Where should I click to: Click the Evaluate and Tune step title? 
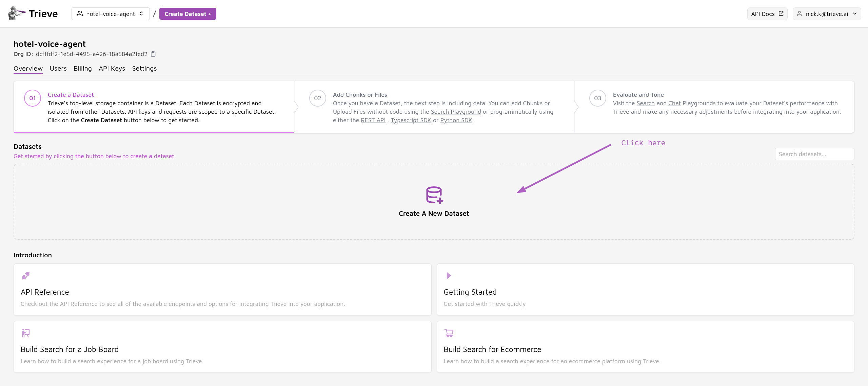pyautogui.click(x=638, y=95)
